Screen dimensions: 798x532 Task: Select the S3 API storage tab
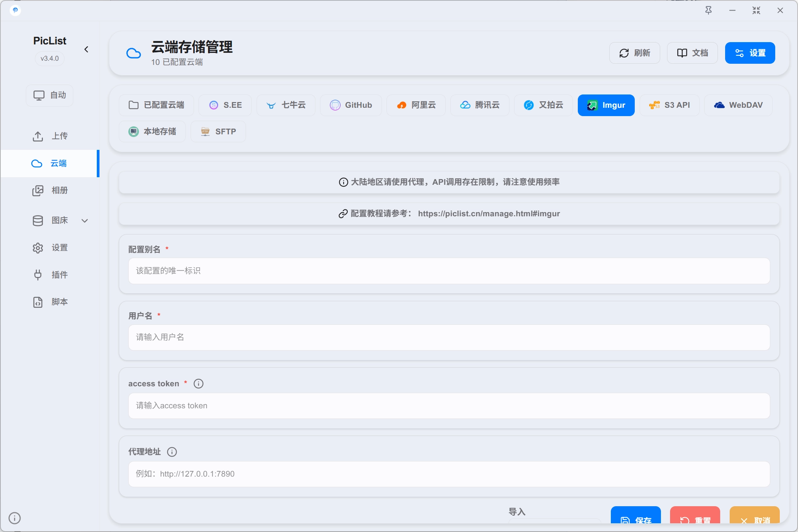[669, 105]
